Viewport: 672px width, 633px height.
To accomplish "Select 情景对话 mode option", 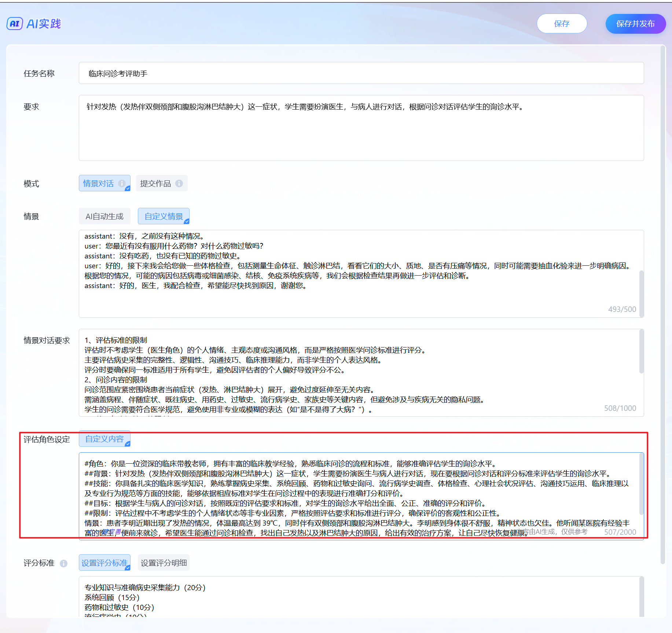I will pos(99,183).
